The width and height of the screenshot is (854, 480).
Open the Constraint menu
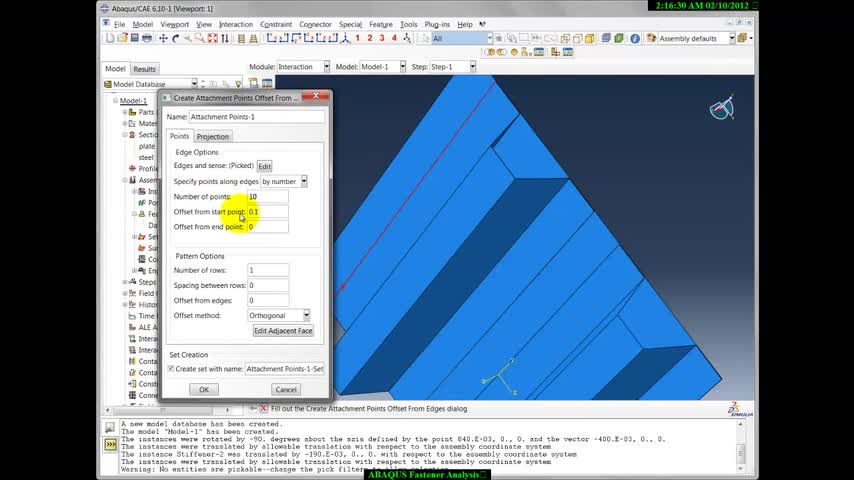[x=276, y=25]
